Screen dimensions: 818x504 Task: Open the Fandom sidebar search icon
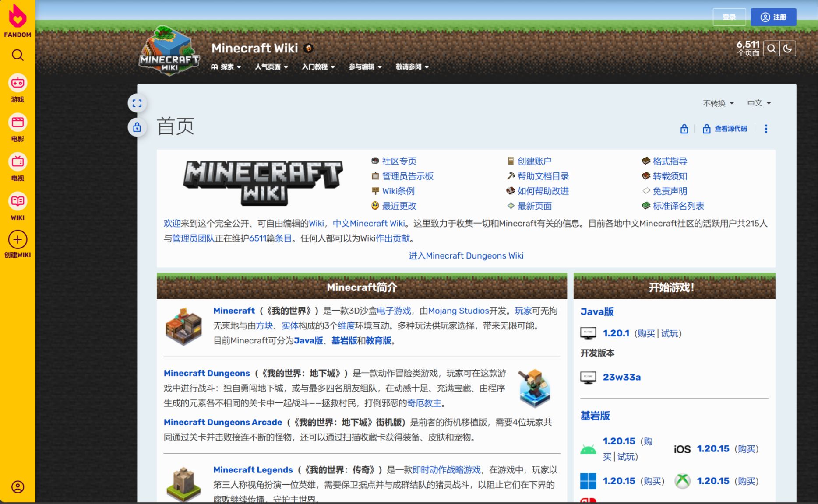18,55
